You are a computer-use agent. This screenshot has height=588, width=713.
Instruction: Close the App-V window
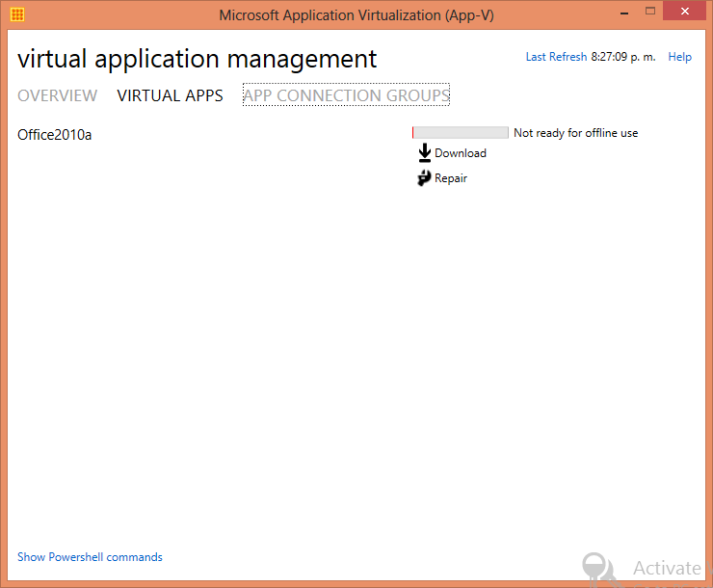tap(684, 12)
